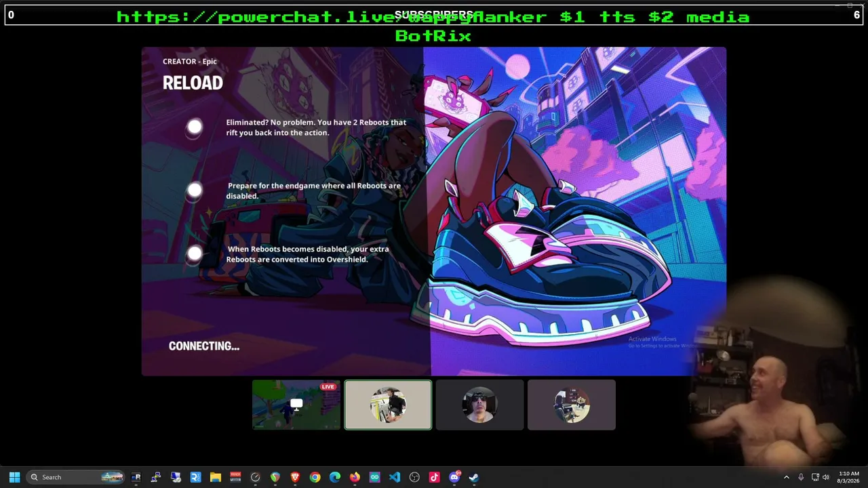Select the LIVE stream thumbnail
Image resolution: width=868 pixels, height=488 pixels.
pyautogui.click(x=296, y=405)
